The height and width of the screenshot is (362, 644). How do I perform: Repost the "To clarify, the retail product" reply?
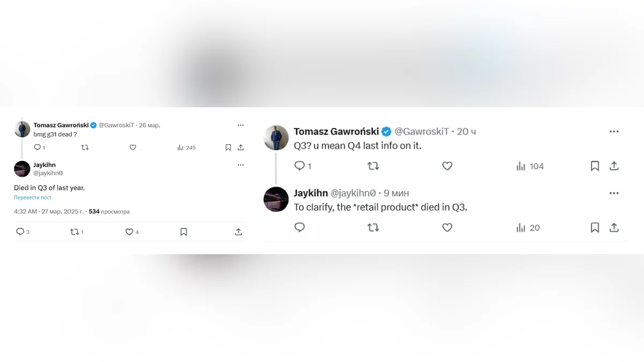[373, 227]
